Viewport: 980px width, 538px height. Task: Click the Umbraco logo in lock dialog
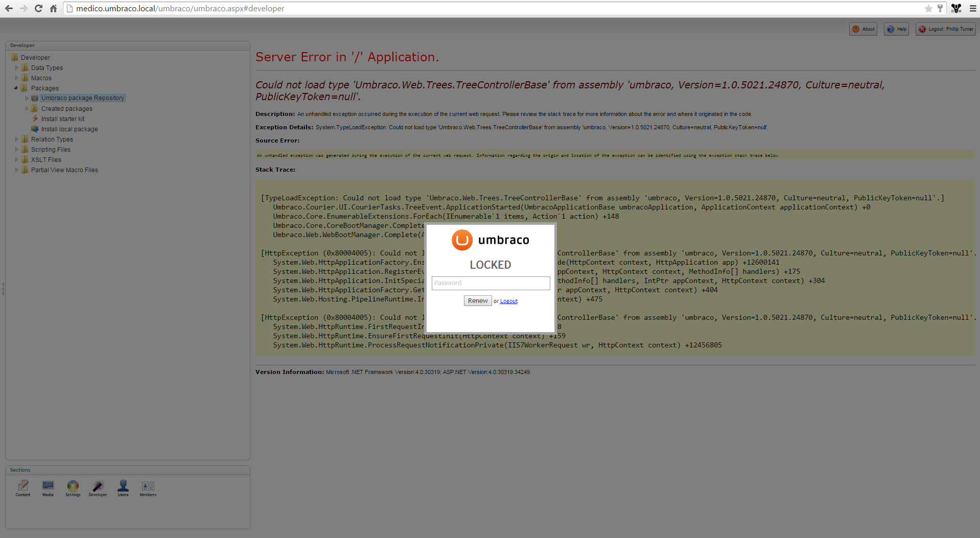pos(491,240)
